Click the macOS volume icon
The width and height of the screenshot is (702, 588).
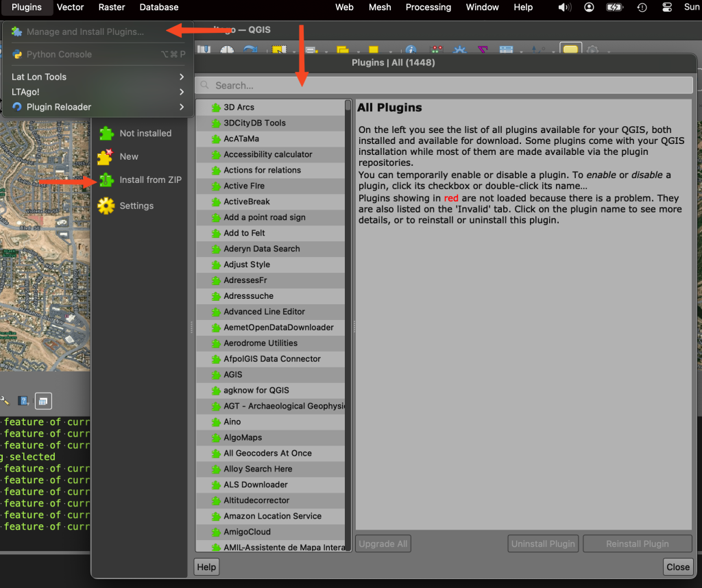(565, 7)
